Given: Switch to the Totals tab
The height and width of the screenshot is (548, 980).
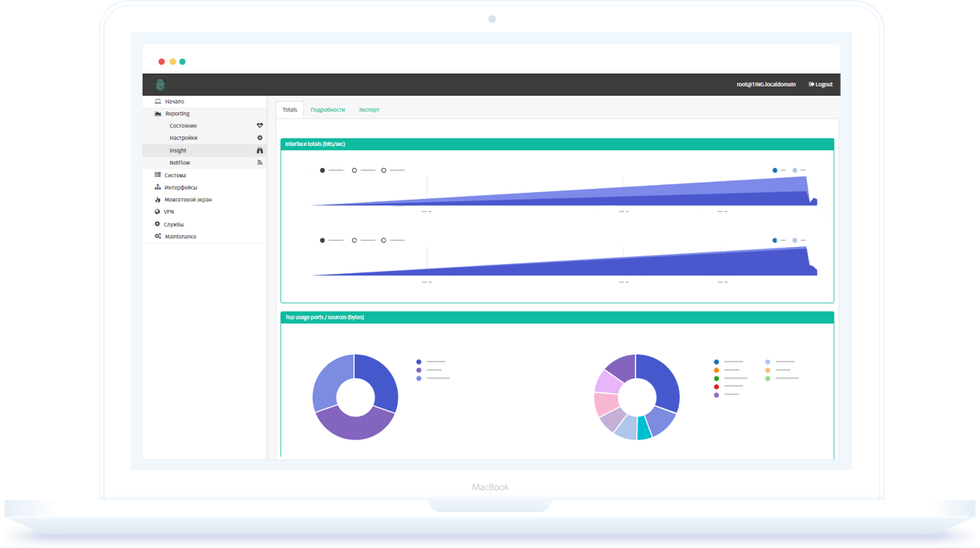Looking at the screenshot, I should [x=290, y=110].
